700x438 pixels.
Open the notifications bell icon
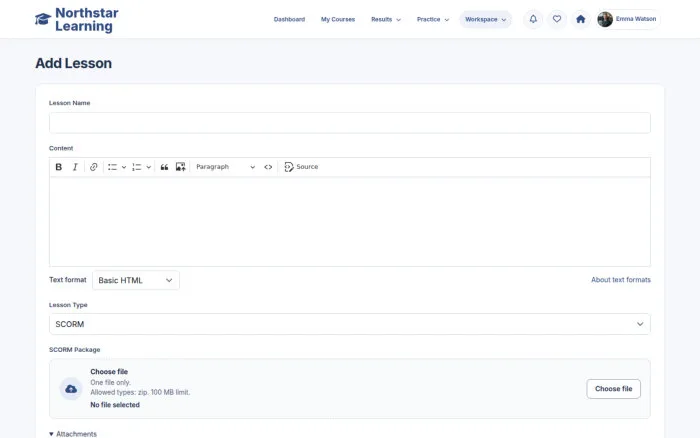coord(533,19)
